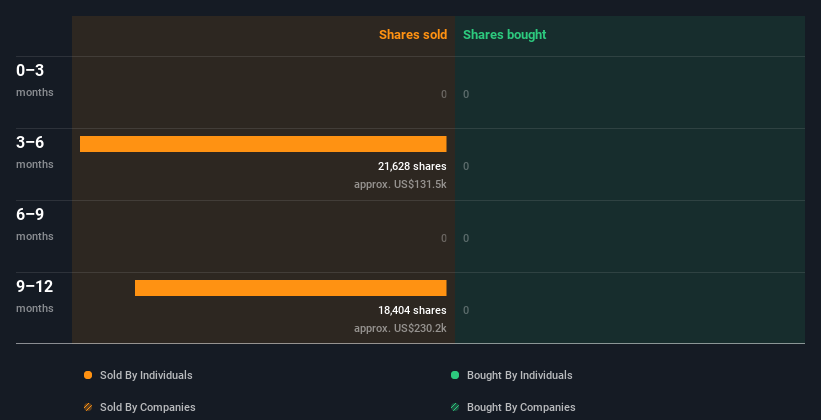Click the 18,404 shares value label
Image resolution: width=821 pixels, height=420 pixels.
click(412, 310)
